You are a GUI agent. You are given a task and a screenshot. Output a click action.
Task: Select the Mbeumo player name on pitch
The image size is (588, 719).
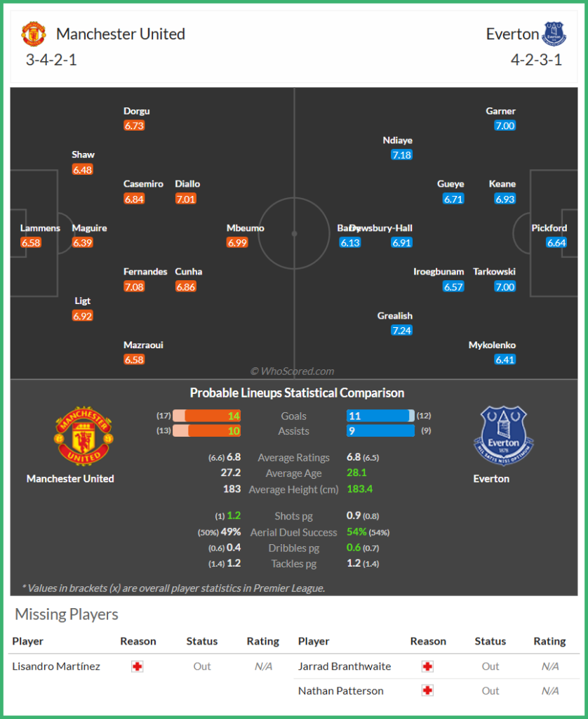[245, 228]
